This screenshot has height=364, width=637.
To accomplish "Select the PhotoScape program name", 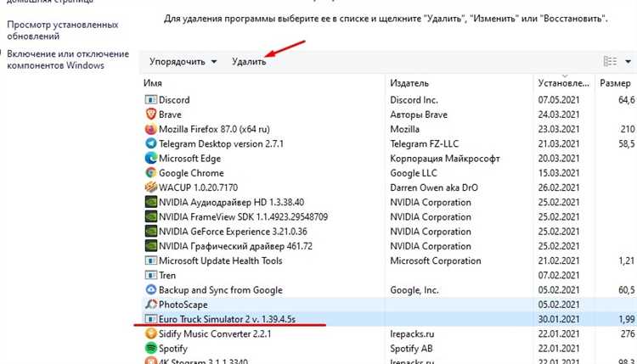I will coord(183,305).
